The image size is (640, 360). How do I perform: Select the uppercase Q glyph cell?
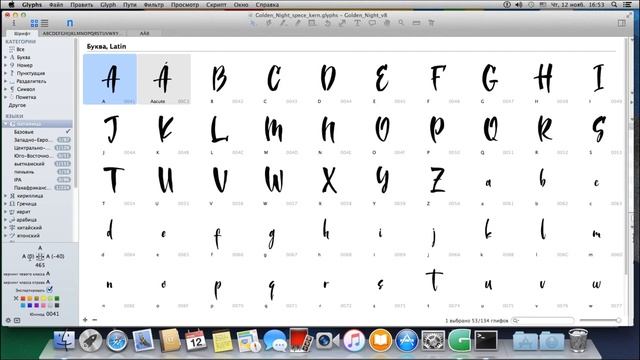pos(490,131)
